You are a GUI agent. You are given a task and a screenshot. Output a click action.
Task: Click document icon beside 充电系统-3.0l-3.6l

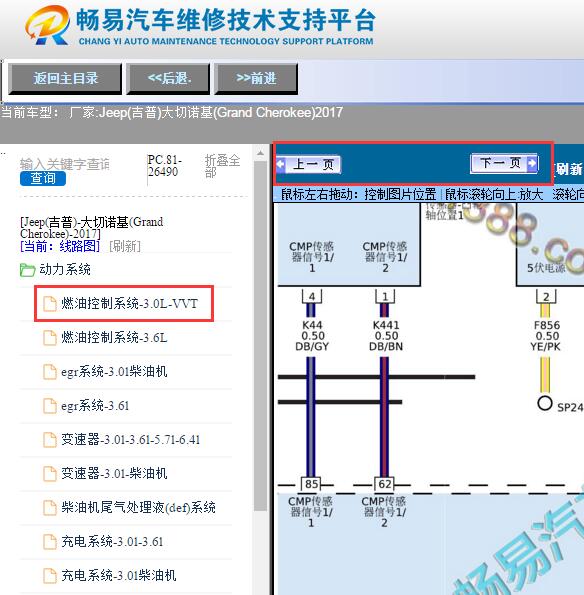click(x=50, y=542)
